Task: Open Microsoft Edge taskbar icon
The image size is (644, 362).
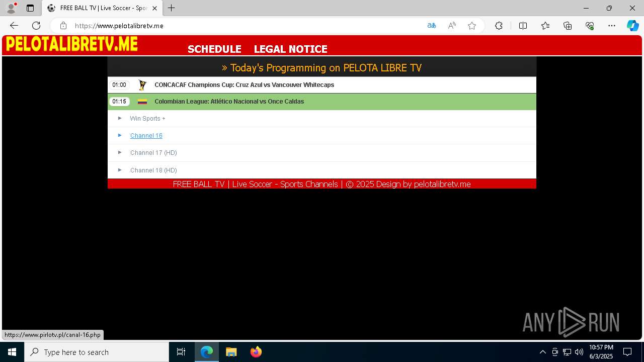Action: pos(207,352)
